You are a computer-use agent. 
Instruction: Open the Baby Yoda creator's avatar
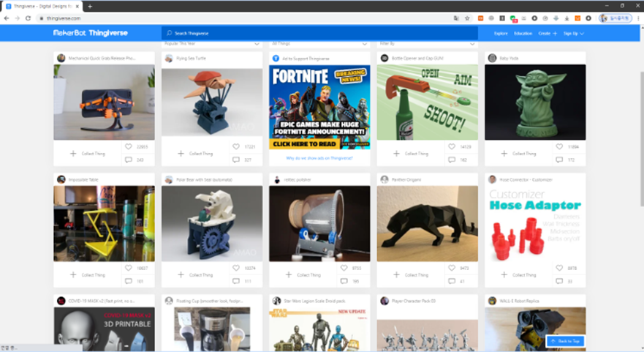click(492, 58)
